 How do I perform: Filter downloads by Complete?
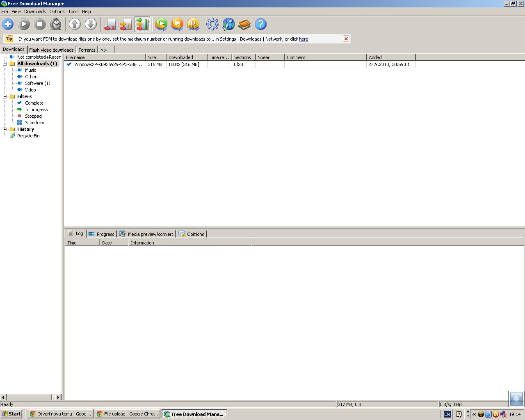coord(34,103)
